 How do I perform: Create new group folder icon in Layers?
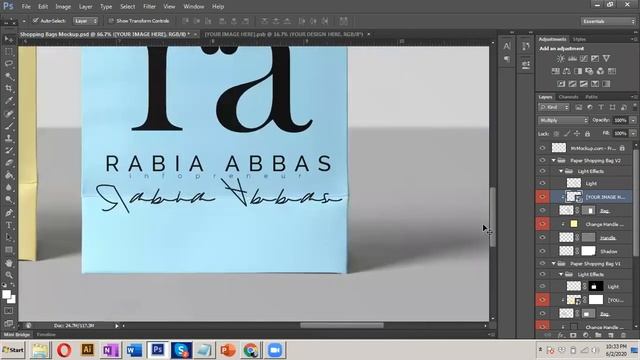pos(598,335)
